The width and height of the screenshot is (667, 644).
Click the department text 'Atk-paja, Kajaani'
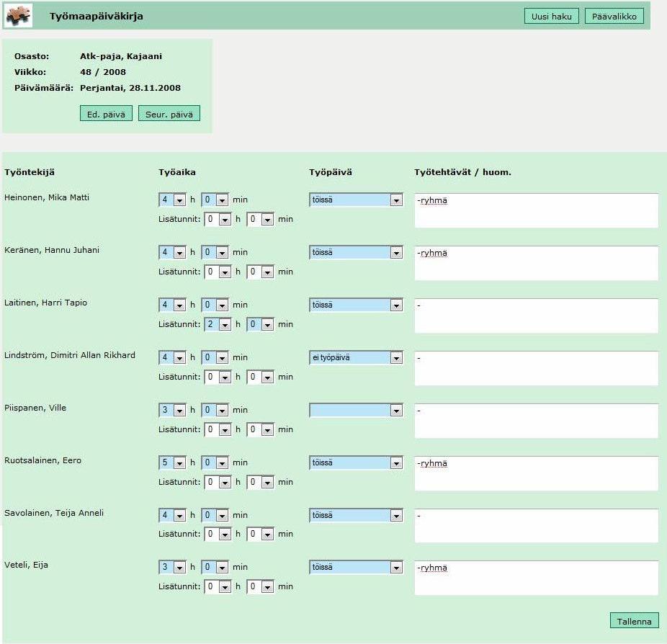coord(121,56)
